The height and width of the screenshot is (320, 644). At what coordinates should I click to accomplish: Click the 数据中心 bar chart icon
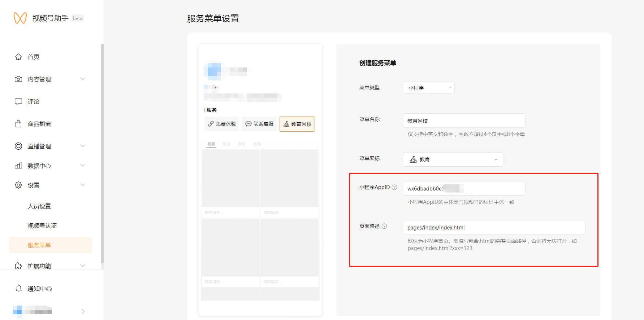coord(18,166)
